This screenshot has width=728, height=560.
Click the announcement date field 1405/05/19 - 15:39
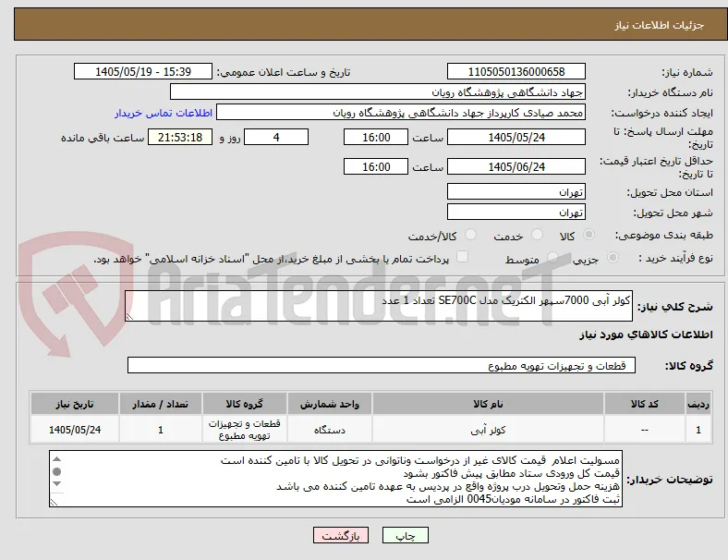click(143, 71)
